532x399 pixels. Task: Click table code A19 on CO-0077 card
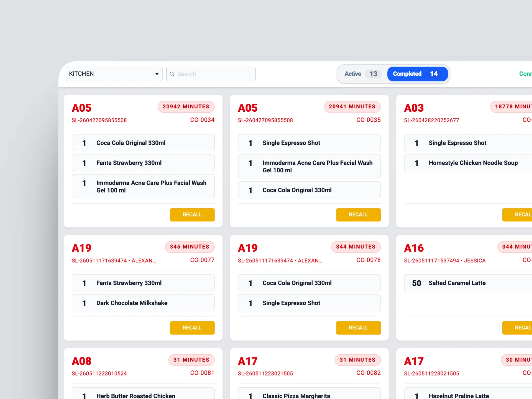[81, 248]
